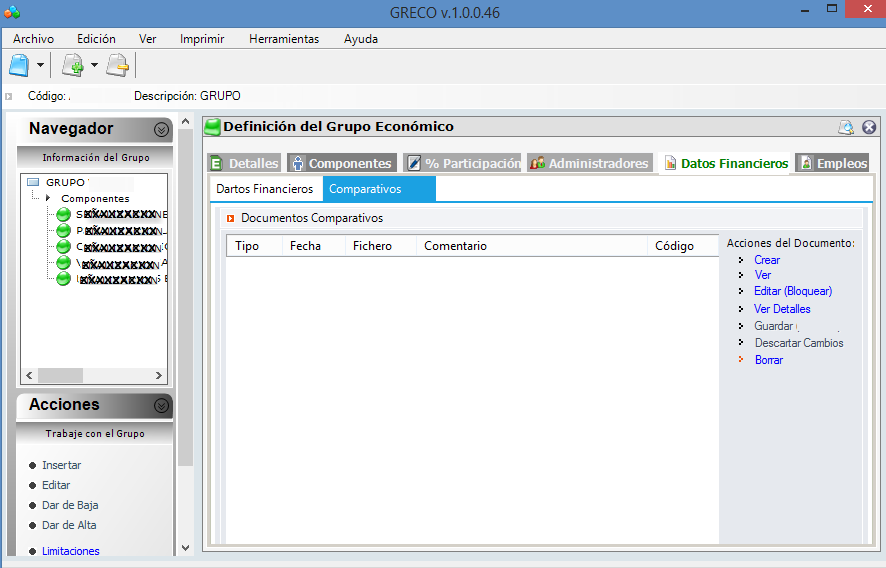
Task: Close the Definición del Grupo Económico panel
Action: [x=869, y=127]
